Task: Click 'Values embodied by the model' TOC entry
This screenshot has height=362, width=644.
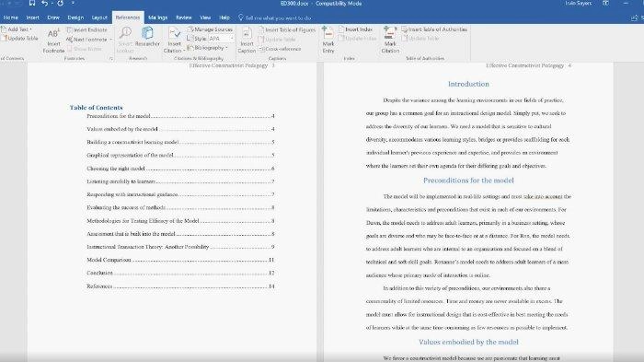Action: click(x=180, y=129)
